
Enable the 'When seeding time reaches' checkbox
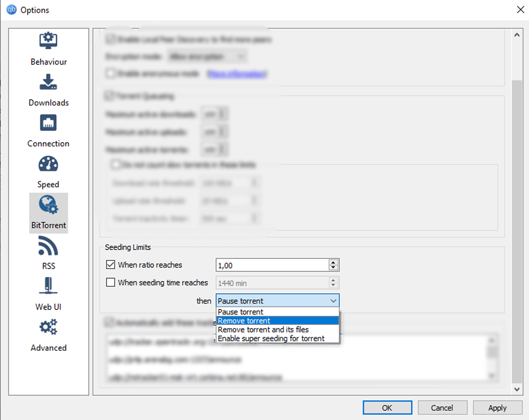pyautogui.click(x=110, y=282)
